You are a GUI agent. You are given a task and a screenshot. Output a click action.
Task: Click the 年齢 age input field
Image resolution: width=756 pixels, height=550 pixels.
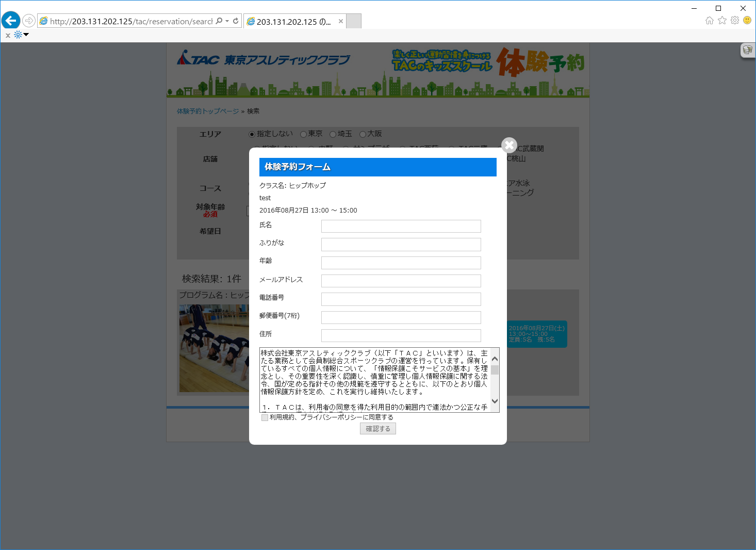(401, 263)
